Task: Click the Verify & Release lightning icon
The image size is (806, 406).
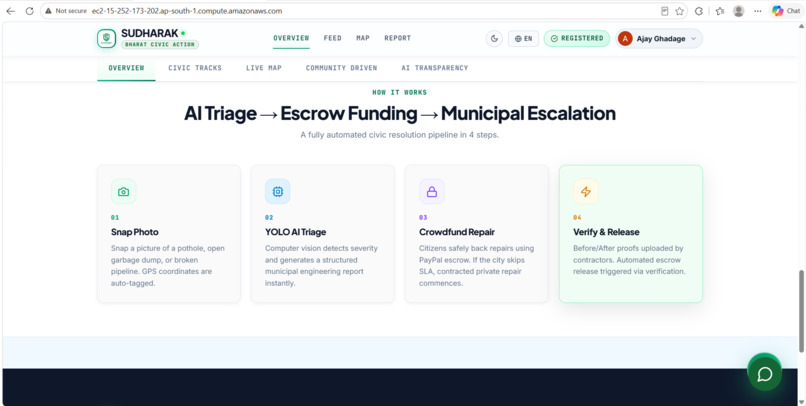Action: (586, 192)
